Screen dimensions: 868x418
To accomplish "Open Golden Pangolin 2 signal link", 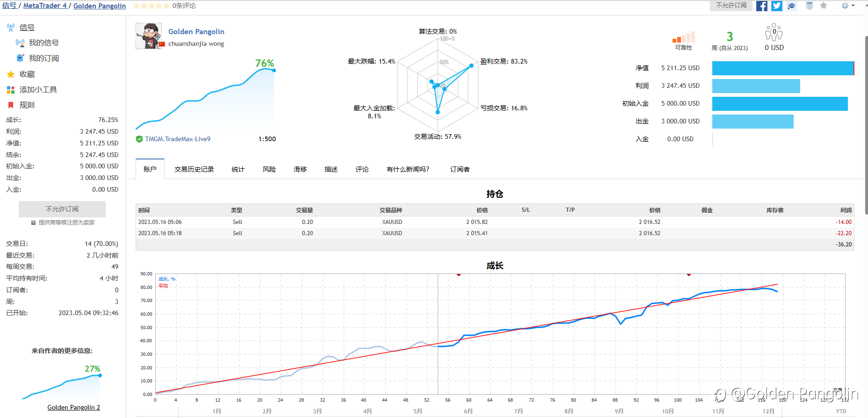I will pos(74,407).
